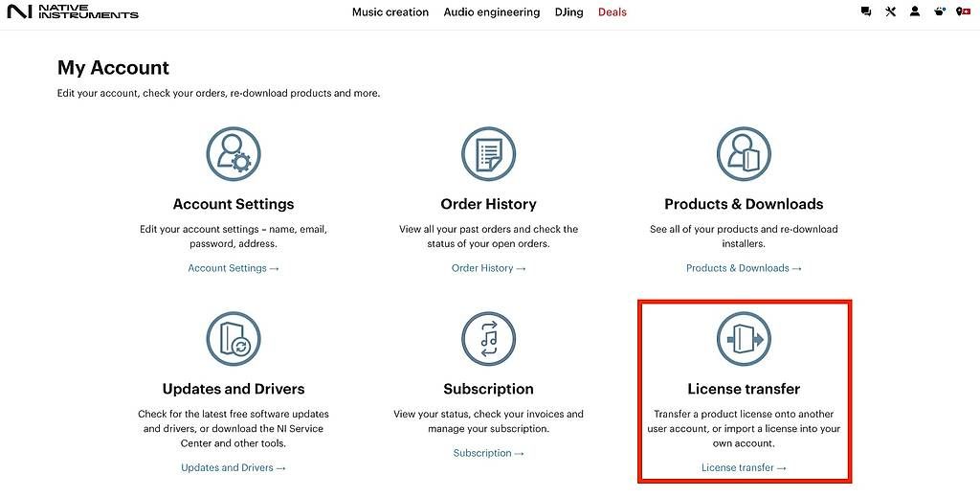Click the 'Edit your account settings – name, email' description
Image resolution: width=980 pixels, height=497 pixels.
(x=234, y=237)
